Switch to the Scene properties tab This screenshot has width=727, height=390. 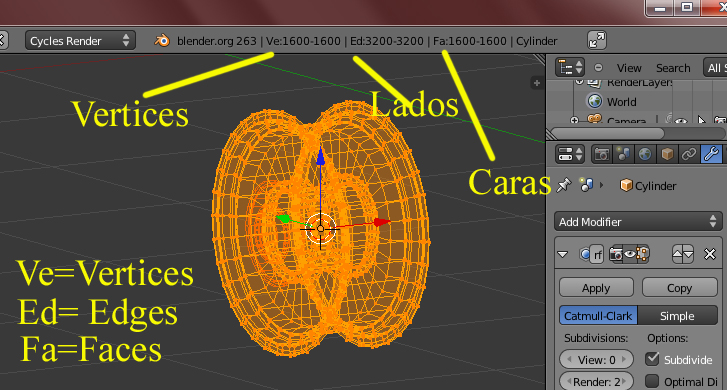click(624, 154)
